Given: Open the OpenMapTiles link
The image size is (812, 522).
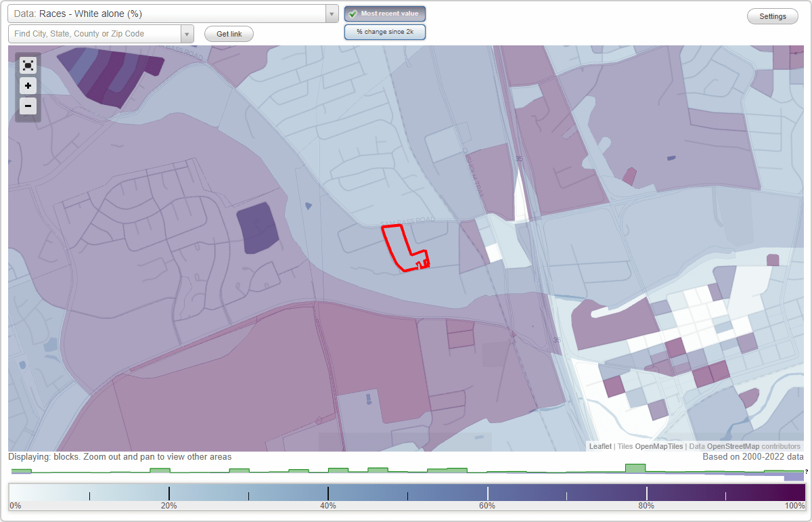Looking at the screenshot, I should coord(658,446).
